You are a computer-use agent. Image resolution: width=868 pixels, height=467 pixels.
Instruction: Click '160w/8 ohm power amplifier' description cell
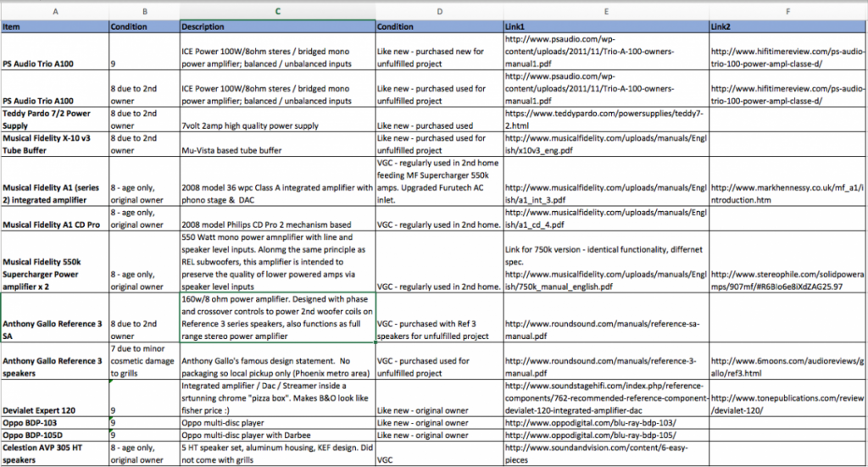tap(277, 318)
